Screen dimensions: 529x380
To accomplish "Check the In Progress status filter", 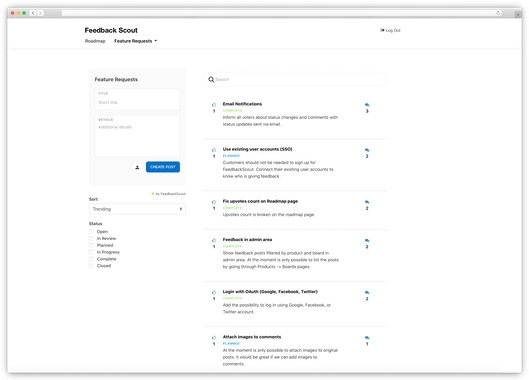I will pyautogui.click(x=91, y=252).
